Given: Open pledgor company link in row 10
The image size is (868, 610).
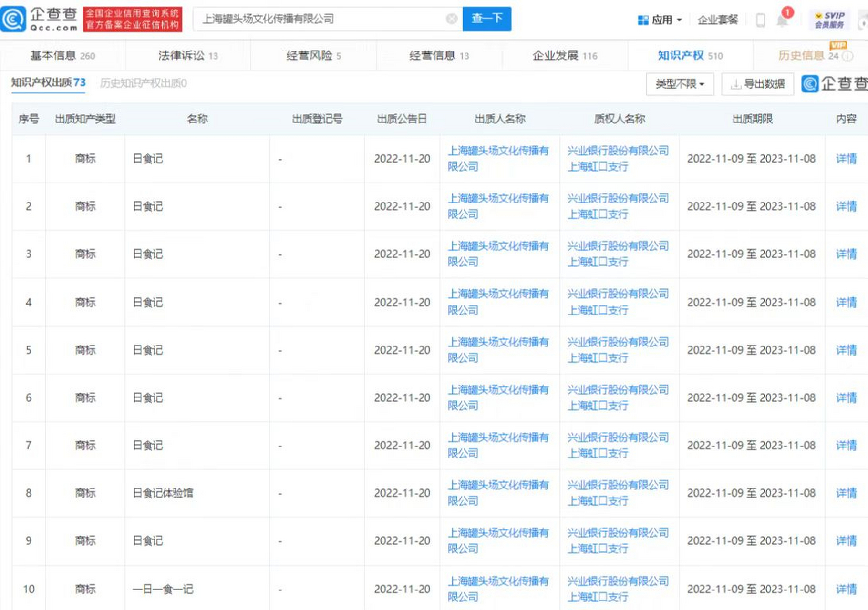Looking at the screenshot, I should [x=498, y=589].
